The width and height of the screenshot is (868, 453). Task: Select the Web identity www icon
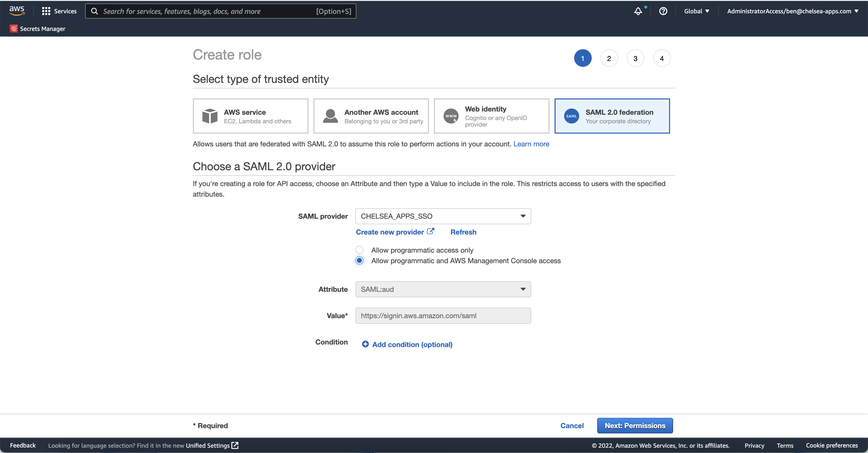pyautogui.click(x=451, y=116)
